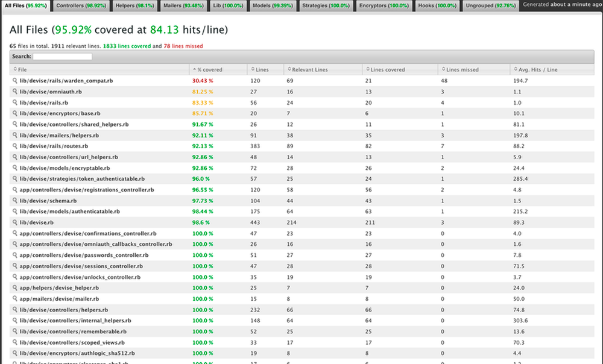Viewport: 603px width, 364px height.
Task: Click the 78 lines missed summary text
Action: point(183,46)
